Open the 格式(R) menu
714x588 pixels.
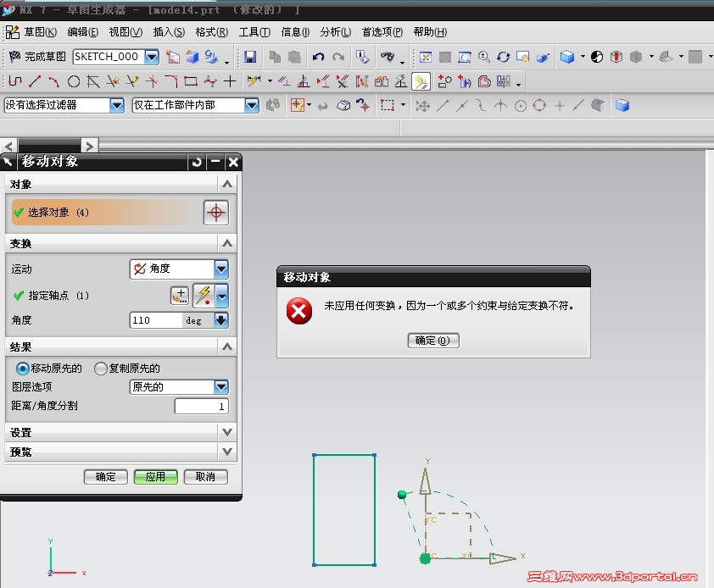click(212, 32)
